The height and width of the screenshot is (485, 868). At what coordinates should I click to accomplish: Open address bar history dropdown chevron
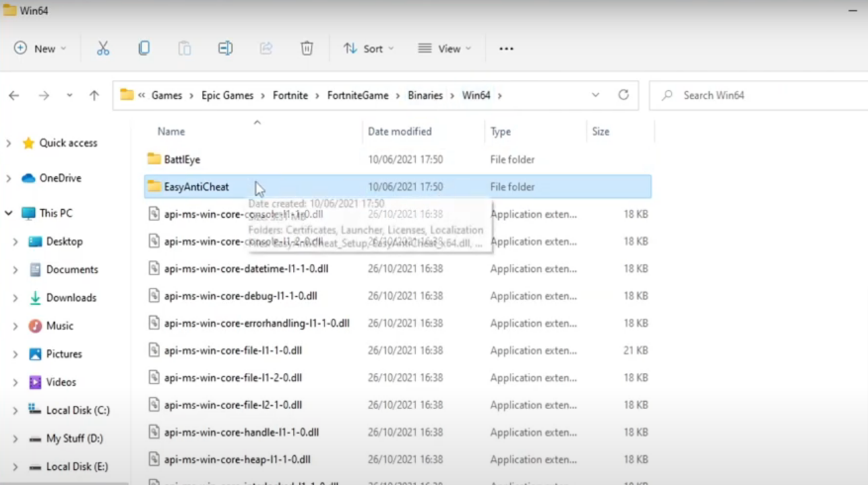(596, 95)
